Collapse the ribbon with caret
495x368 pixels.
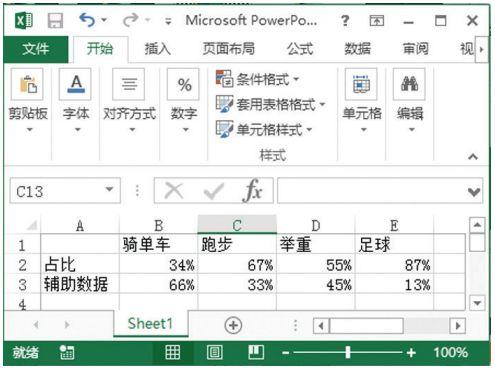click(473, 157)
